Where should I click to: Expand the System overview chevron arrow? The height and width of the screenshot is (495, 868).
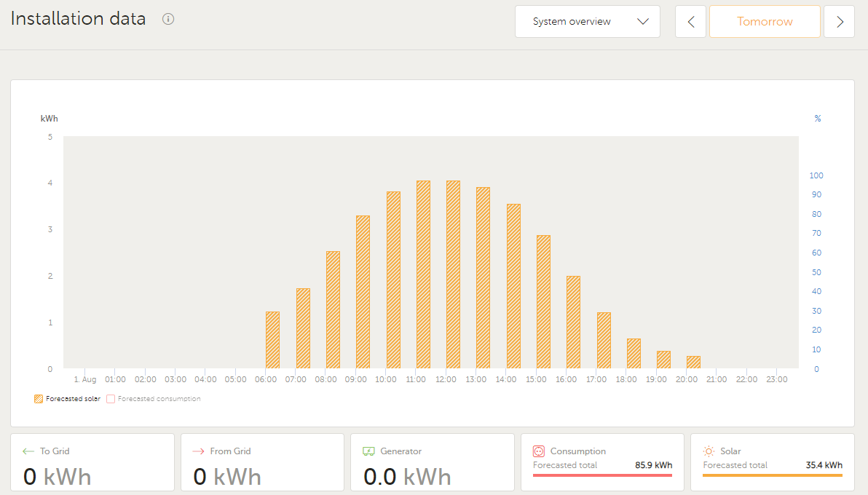643,22
